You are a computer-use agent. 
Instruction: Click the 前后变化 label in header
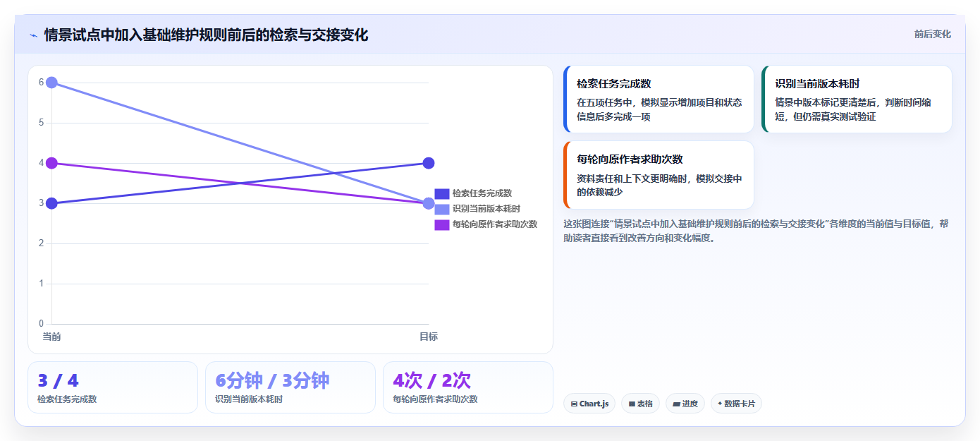[x=932, y=34]
